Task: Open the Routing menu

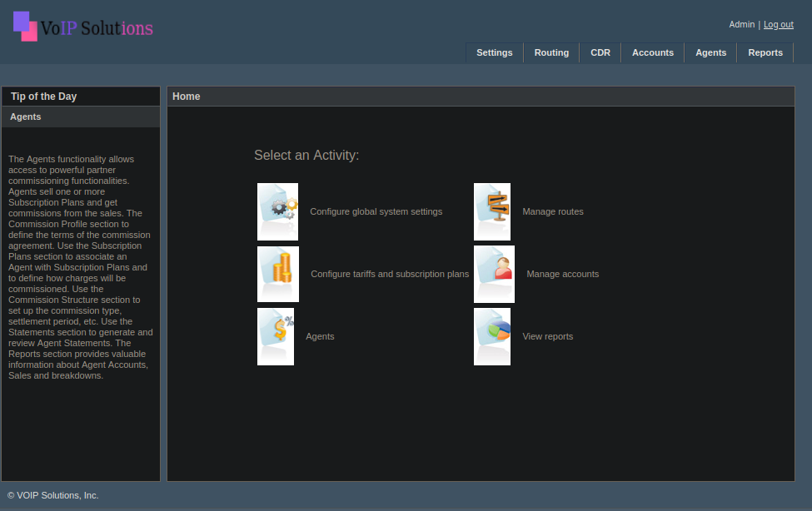Action: click(551, 52)
